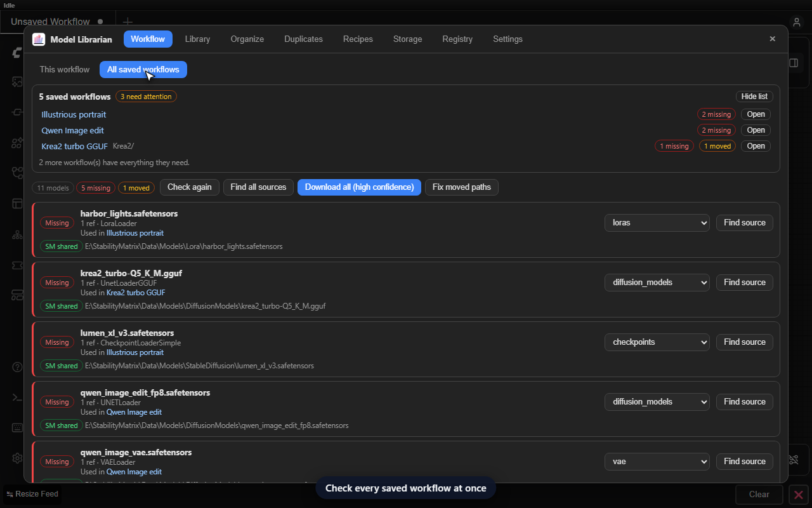The height and width of the screenshot is (508, 812).
Task: Close the Model Librarian dialog
Action: pyautogui.click(x=772, y=39)
